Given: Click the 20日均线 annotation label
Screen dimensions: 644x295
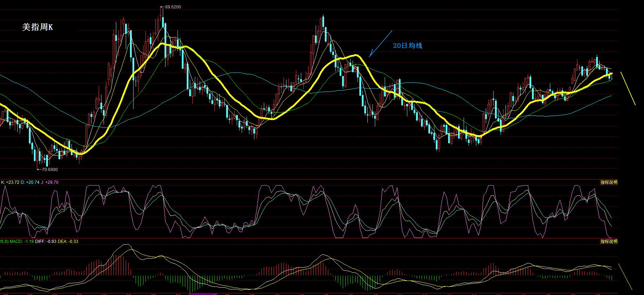Looking at the screenshot, I should point(408,45).
